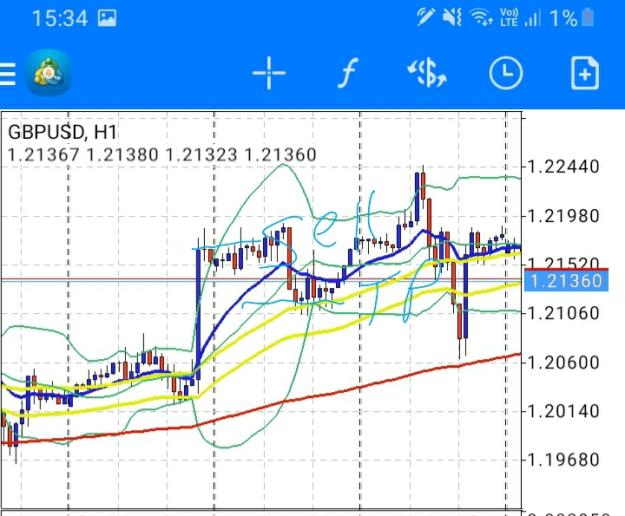Tap the GBPUSD, H1 chart title
Screen dimensions: 625x516
coord(63,132)
